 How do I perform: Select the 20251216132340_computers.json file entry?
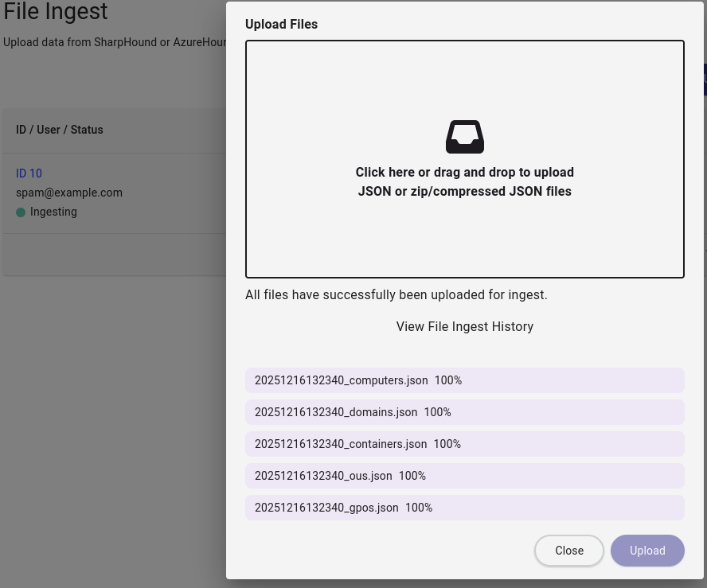click(x=341, y=380)
